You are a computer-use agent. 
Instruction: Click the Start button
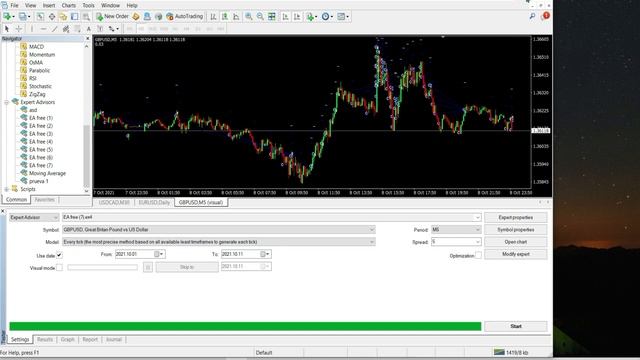(x=516, y=326)
